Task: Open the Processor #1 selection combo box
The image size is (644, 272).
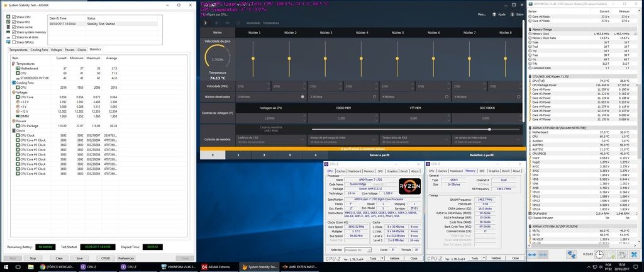Action: 357,250
